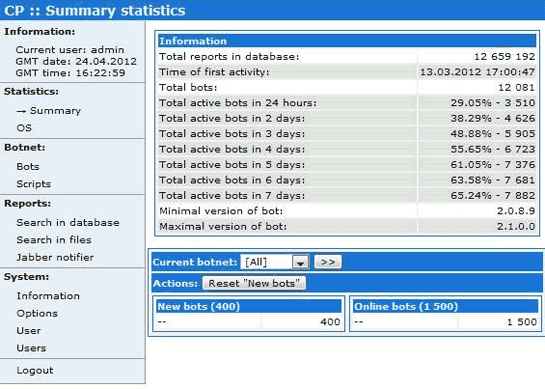Click the 5 days value 61.05% - 7 376
Viewport: 545px width, 389px height.
tap(493, 164)
